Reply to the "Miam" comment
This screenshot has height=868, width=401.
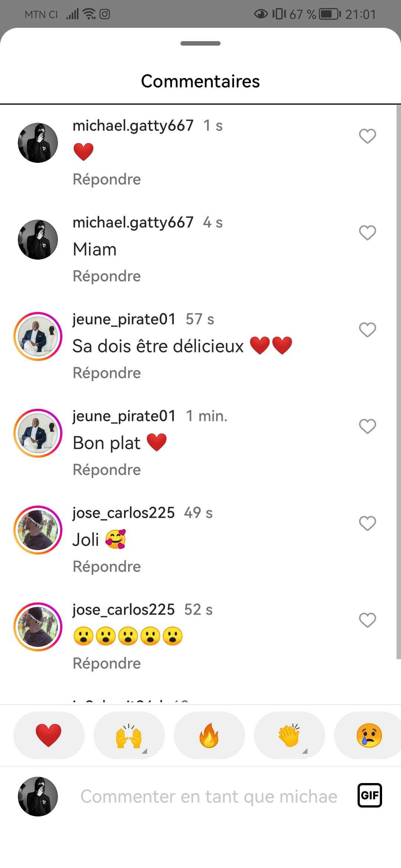click(x=107, y=276)
